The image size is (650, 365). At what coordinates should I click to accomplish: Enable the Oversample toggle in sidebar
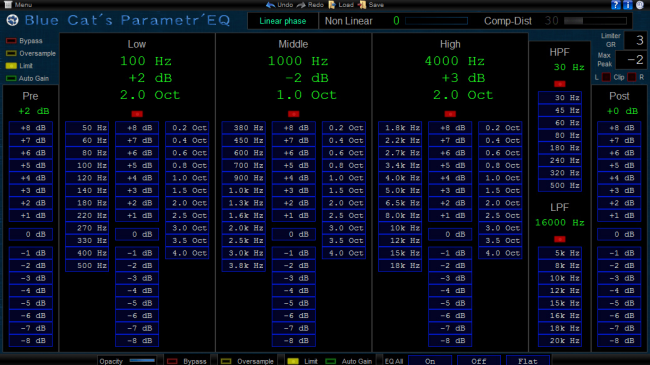click(11, 53)
